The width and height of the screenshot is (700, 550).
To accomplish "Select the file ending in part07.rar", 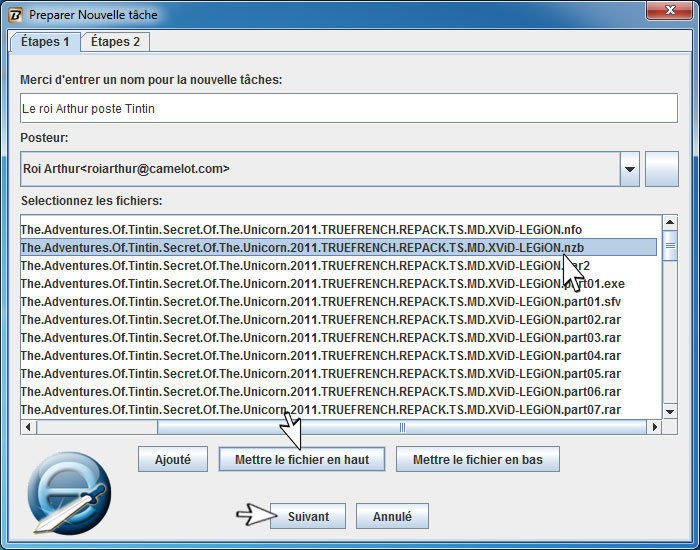I will point(338,409).
